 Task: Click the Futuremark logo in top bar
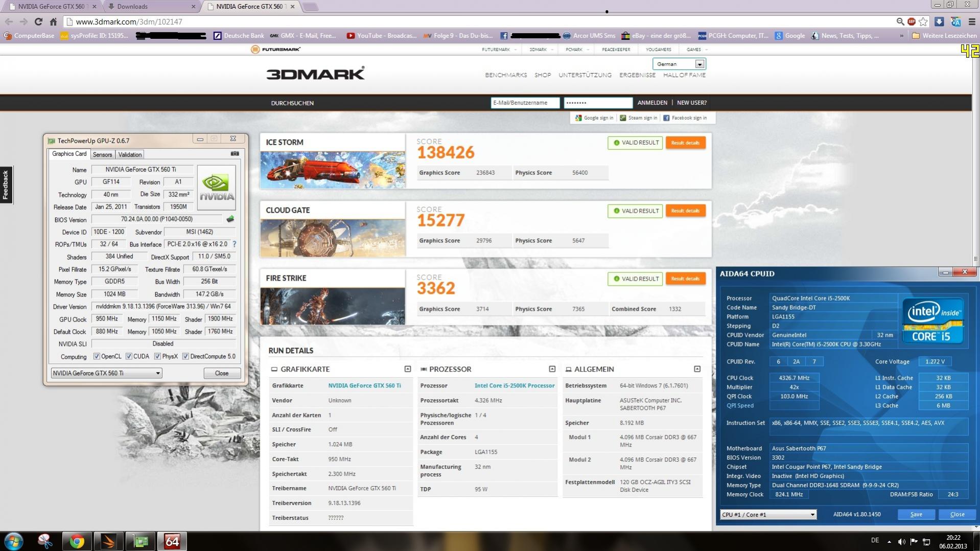click(x=276, y=49)
